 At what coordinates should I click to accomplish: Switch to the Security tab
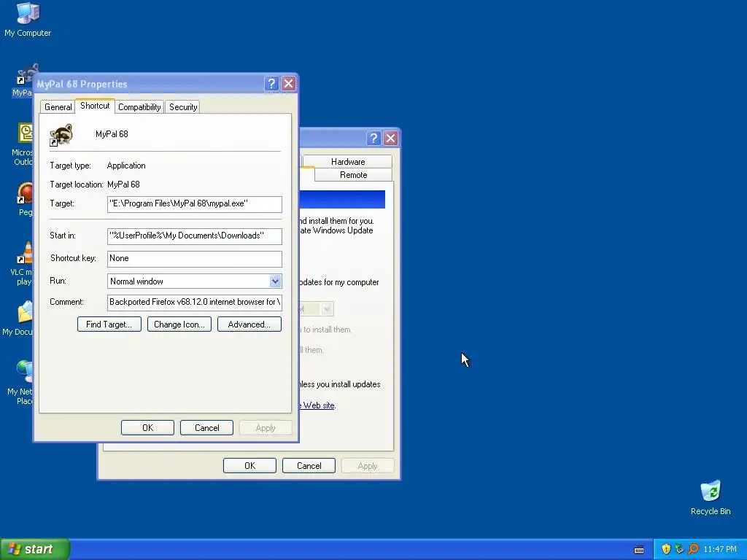click(x=183, y=107)
